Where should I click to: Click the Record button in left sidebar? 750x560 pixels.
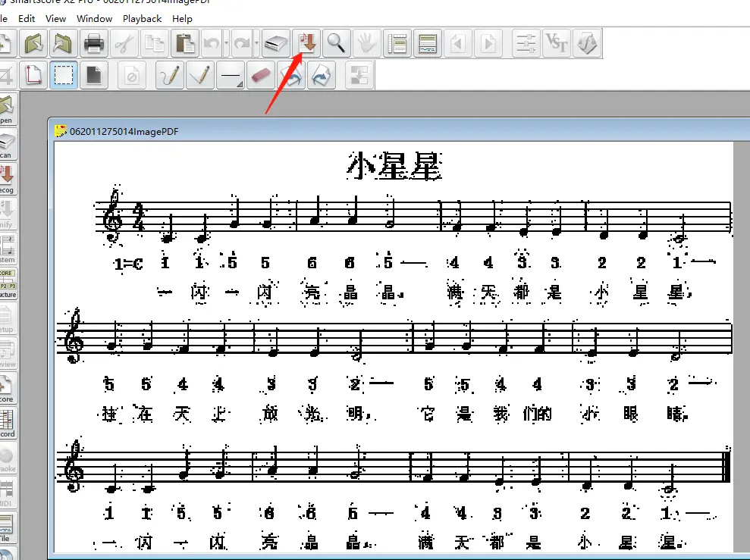tap(8, 422)
